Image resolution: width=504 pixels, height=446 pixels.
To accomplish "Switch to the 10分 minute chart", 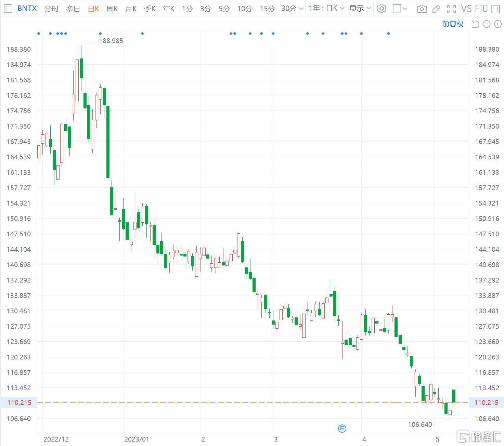I will click(245, 9).
